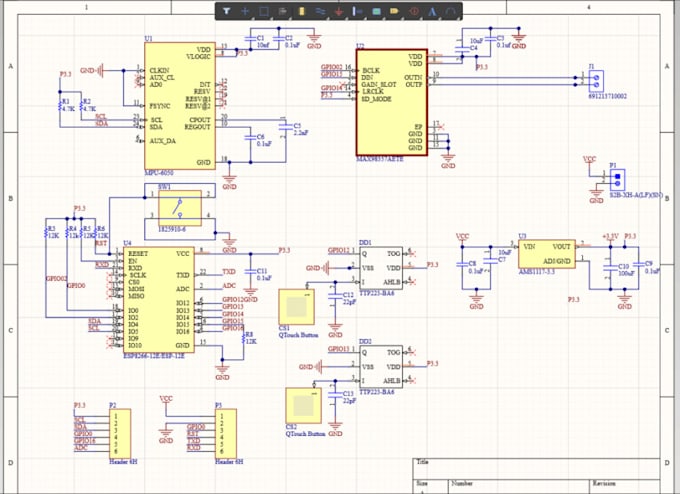Select the Move object plus tool
The height and width of the screenshot is (494, 680).
245,11
